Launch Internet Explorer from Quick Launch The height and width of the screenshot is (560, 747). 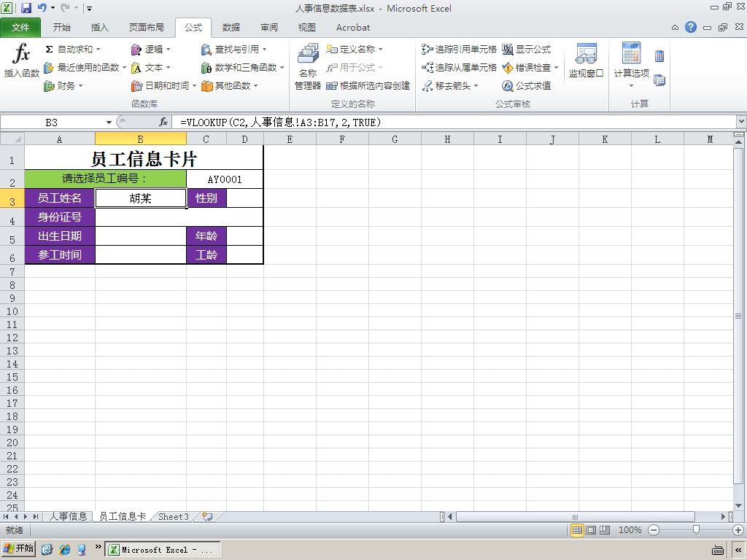[x=64, y=550]
